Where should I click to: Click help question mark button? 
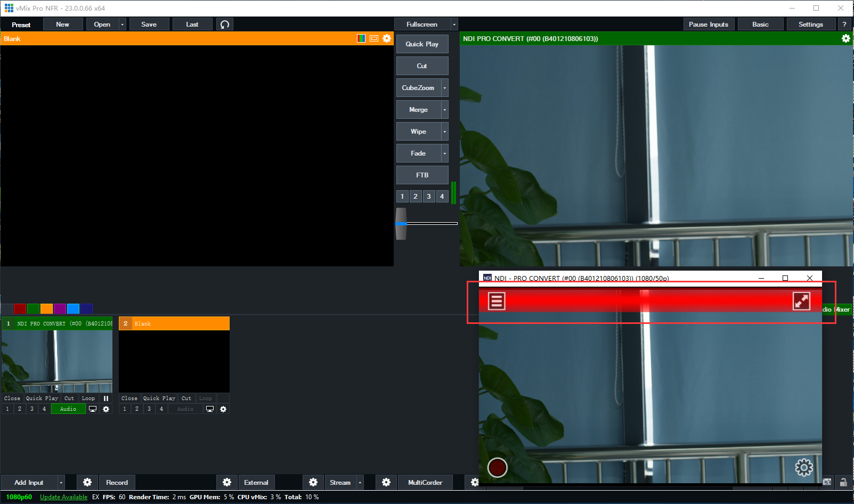pos(844,25)
